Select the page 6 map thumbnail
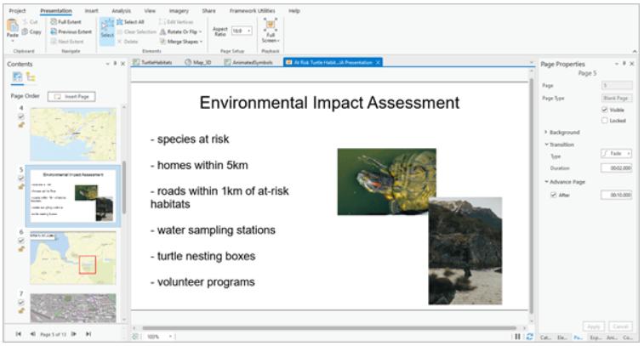 click(x=73, y=258)
